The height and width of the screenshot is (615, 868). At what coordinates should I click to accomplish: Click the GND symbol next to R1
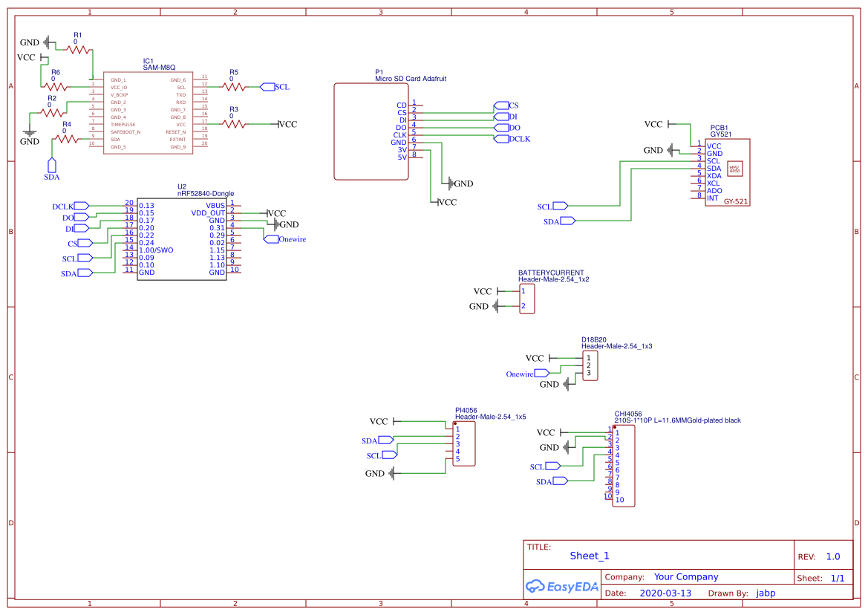[48, 42]
